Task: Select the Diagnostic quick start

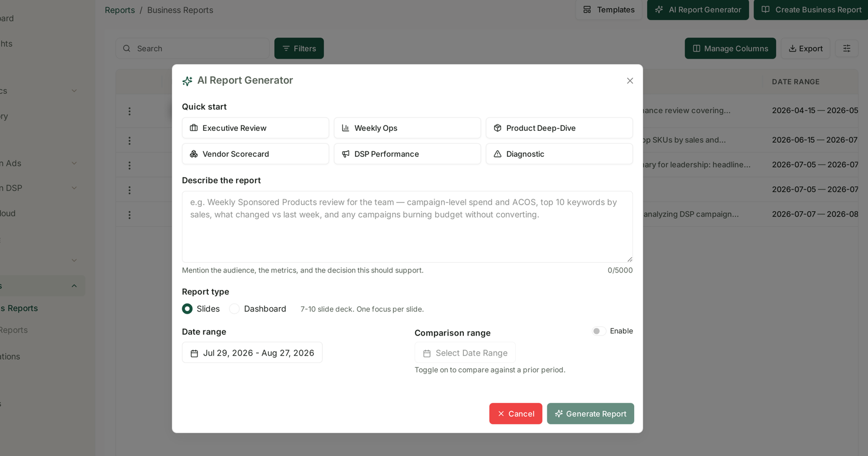Action: [x=559, y=154]
